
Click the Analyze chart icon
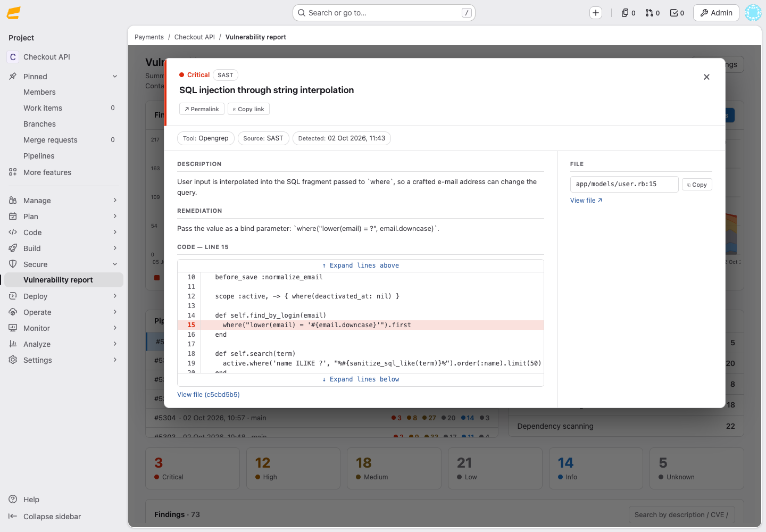click(13, 344)
